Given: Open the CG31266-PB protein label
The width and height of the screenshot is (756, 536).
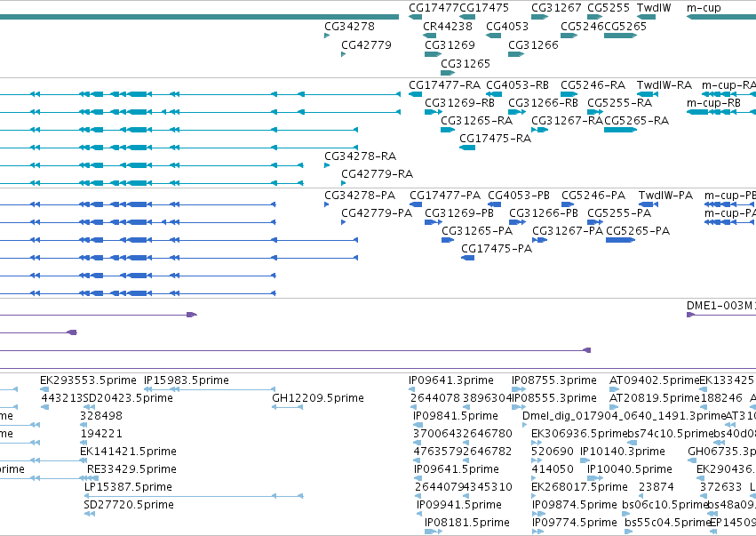Looking at the screenshot, I should click(544, 213).
